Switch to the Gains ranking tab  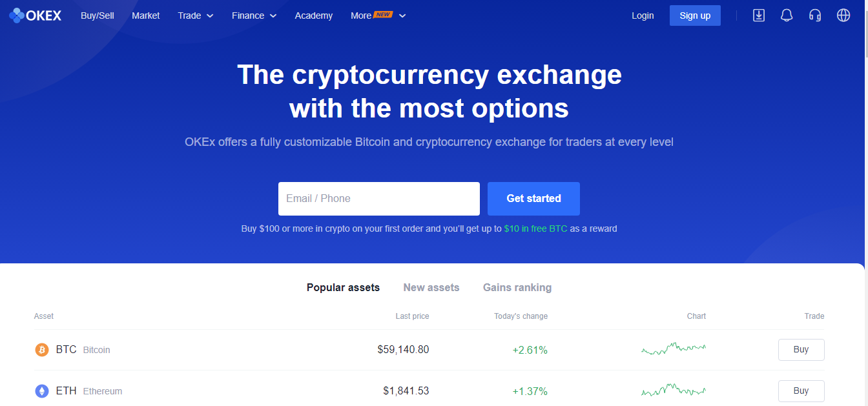(517, 287)
